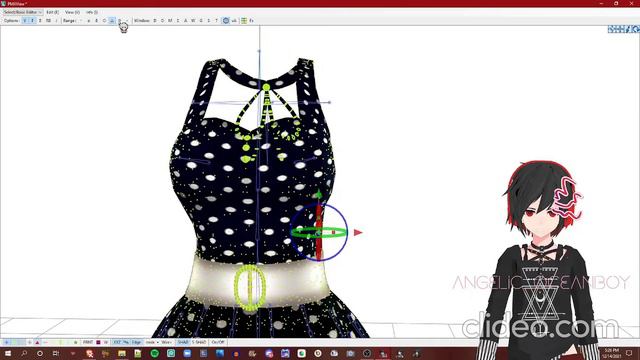Open the Wire dropdown in bottom bar

click(167, 342)
